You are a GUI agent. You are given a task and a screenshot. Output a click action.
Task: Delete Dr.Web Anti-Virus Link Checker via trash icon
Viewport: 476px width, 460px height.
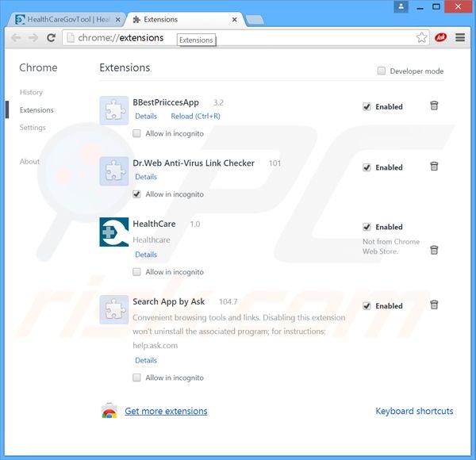(434, 167)
